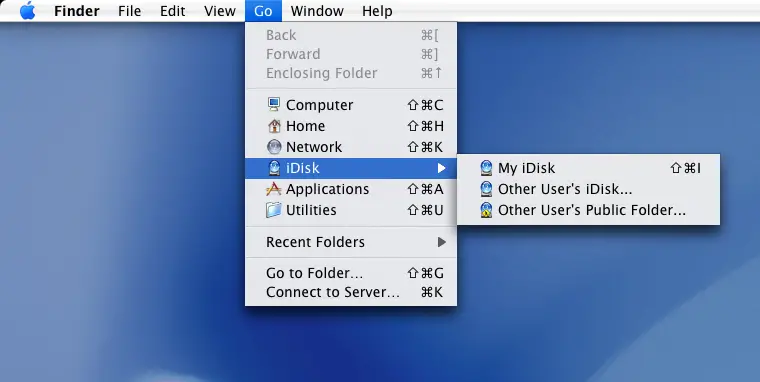The image size is (760, 382).
Task: Click the Other User's Public Folder icon
Action: click(486, 210)
